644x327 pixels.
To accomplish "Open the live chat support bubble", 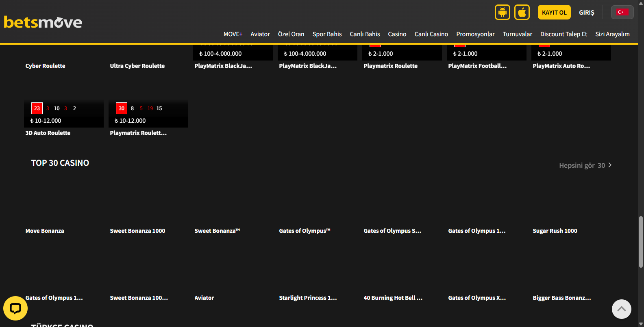I will 15,308.
